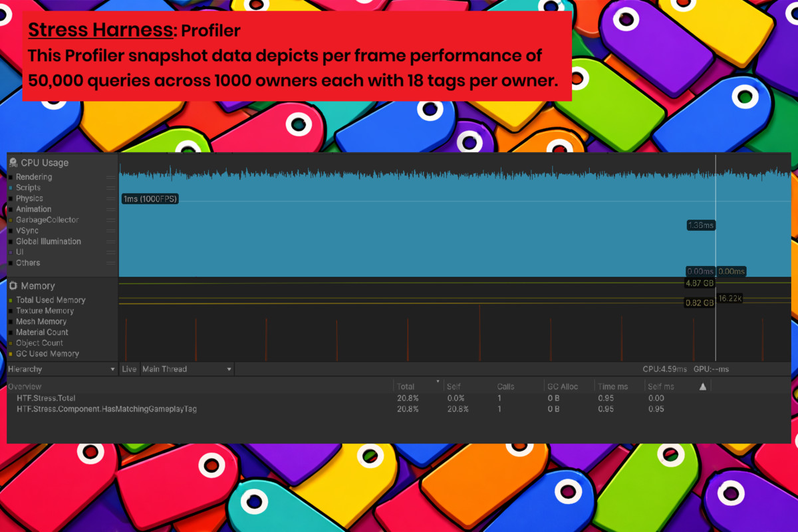
Task: Click the CPU Usage module title
Action: coord(45,163)
